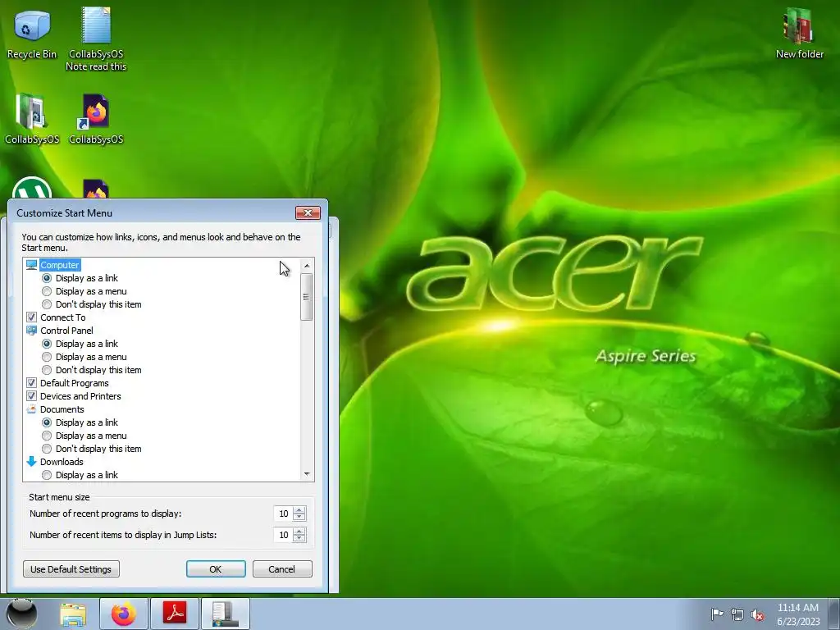840x630 pixels.
Task: Choose Don't display this item under Documents
Action: point(47,449)
